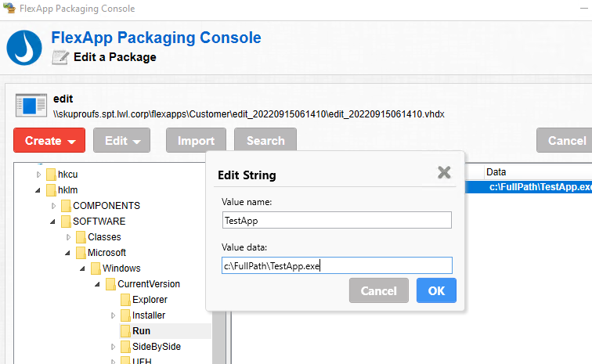Viewport: 592px width, 364px height.
Task: Collapse the CurrentVersion tree node
Action: pyautogui.click(x=97, y=284)
